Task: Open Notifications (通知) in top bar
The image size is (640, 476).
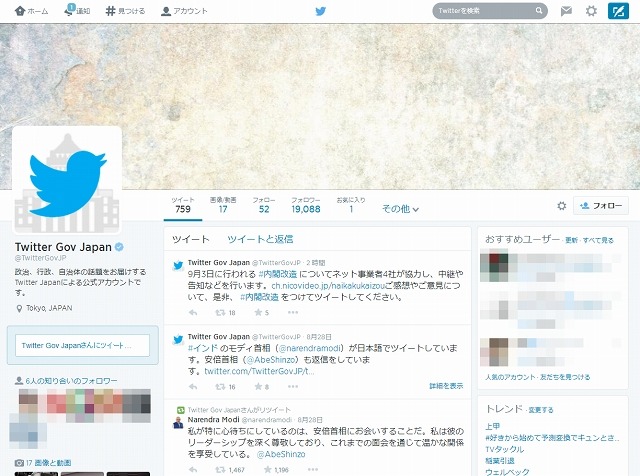Action: coord(77,11)
